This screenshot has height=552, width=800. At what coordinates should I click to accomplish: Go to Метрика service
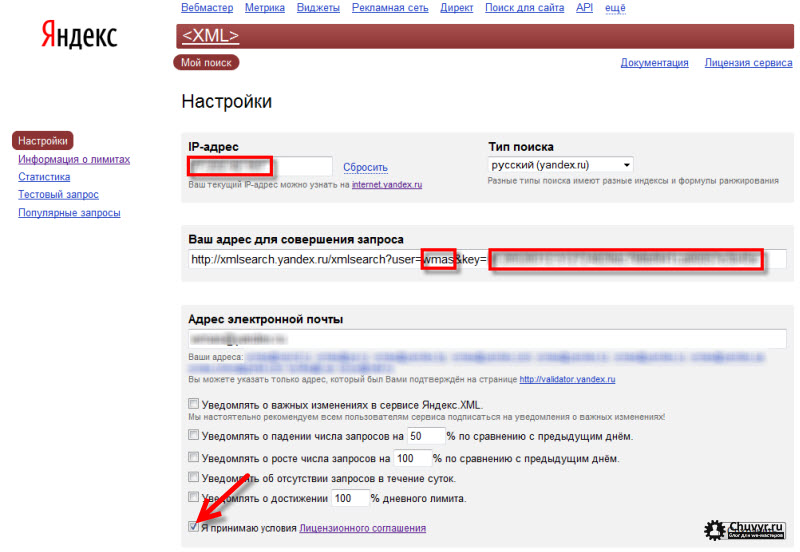tap(265, 8)
